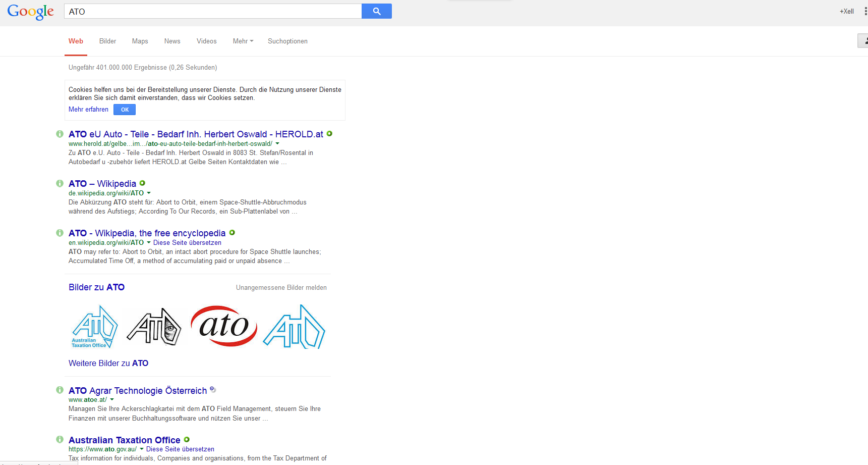This screenshot has width=868, height=465.
Task: Open Google apps menu dots at top right
Action: [865, 11]
